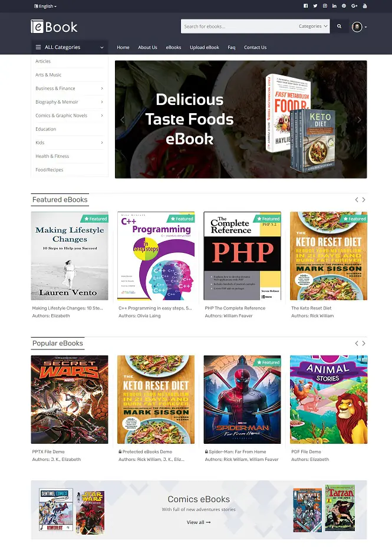Image resolution: width=392 pixels, height=547 pixels.
Task: Open the Facebook social icon
Action: pyautogui.click(x=305, y=6)
